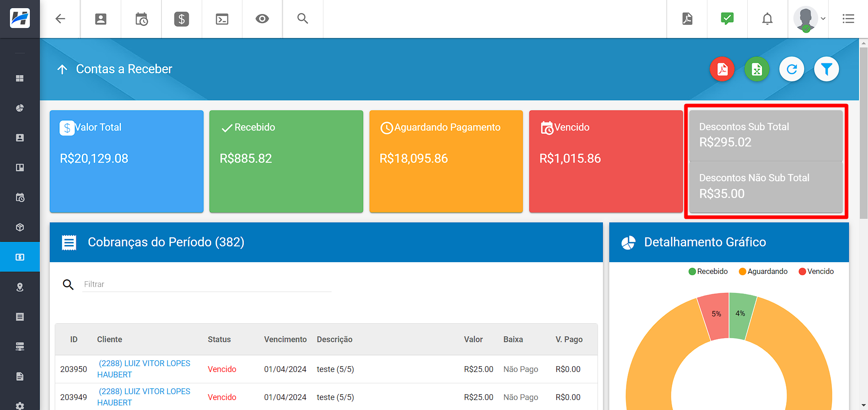Sort by the Valor column header
This screenshot has width=868, height=410.
473,339
